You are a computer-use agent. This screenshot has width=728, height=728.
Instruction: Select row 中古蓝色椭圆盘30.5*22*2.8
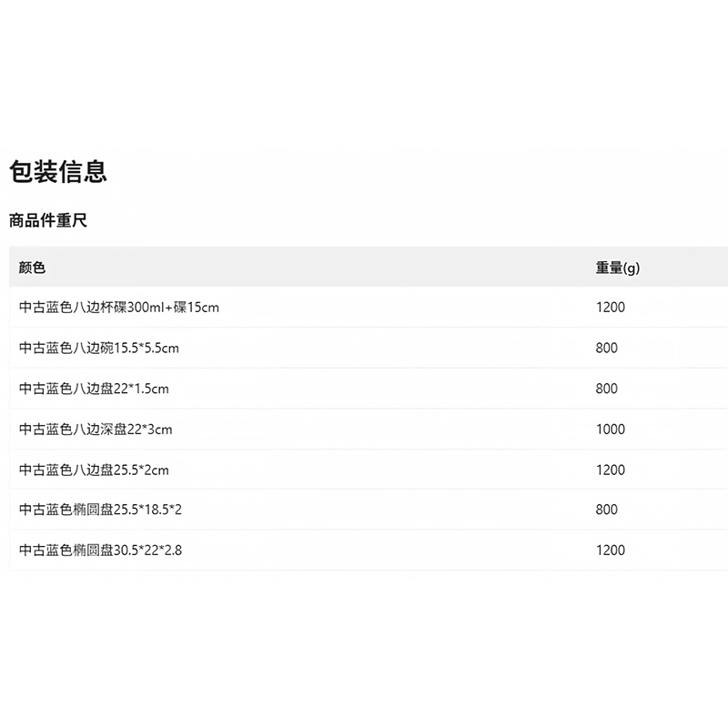[x=369, y=551]
